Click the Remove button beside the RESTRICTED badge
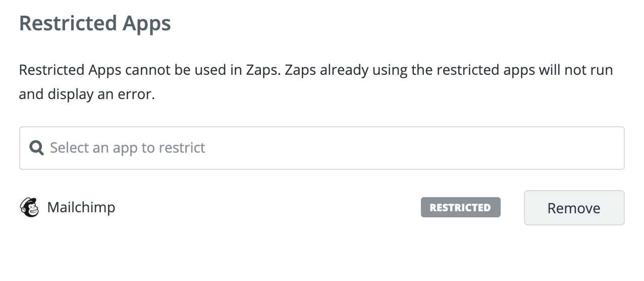This screenshot has height=281, width=644. click(x=574, y=208)
